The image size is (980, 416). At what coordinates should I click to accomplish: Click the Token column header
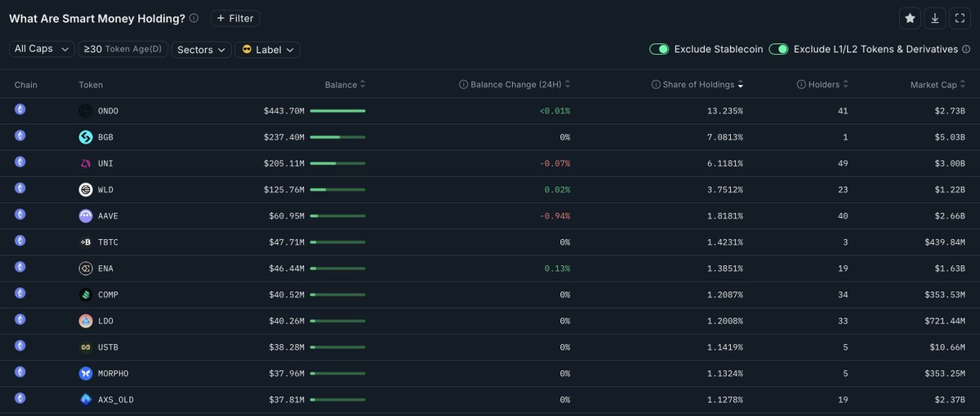tap(91, 85)
